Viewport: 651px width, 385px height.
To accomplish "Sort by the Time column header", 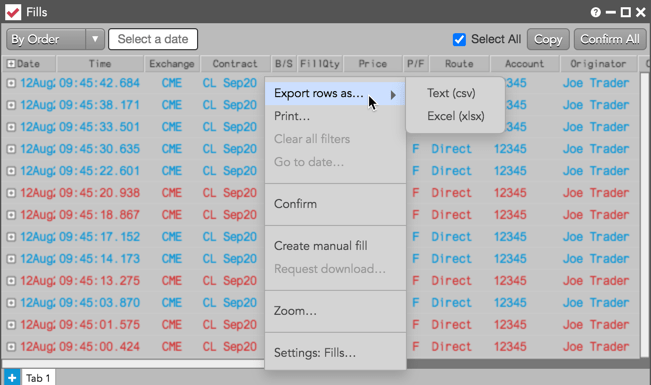I will pos(100,64).
